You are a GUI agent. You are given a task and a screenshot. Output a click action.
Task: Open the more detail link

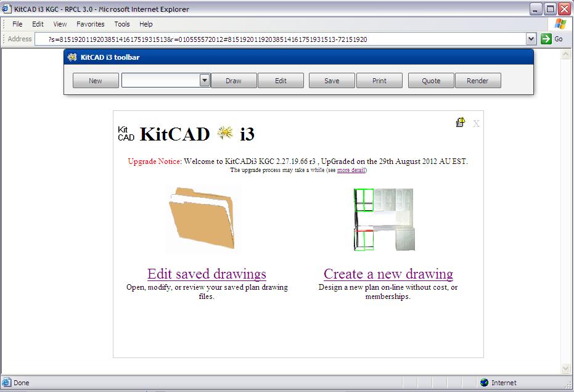coord(351,170)
